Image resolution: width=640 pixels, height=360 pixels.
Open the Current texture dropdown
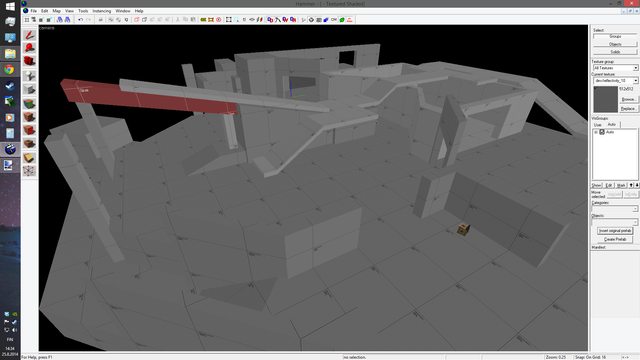pos(615,81)
